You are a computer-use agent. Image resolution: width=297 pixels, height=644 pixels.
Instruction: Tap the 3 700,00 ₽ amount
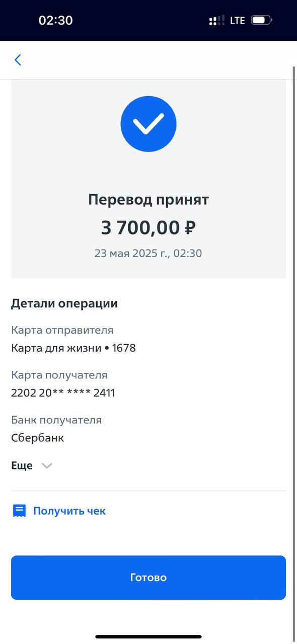click(x=148, y=227)
